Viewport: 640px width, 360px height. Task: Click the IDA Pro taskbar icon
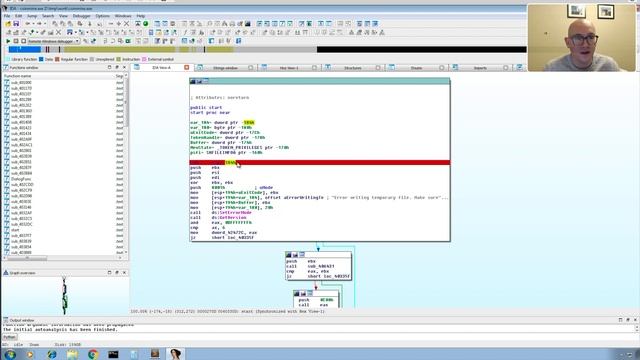click(x=176, y=354)
